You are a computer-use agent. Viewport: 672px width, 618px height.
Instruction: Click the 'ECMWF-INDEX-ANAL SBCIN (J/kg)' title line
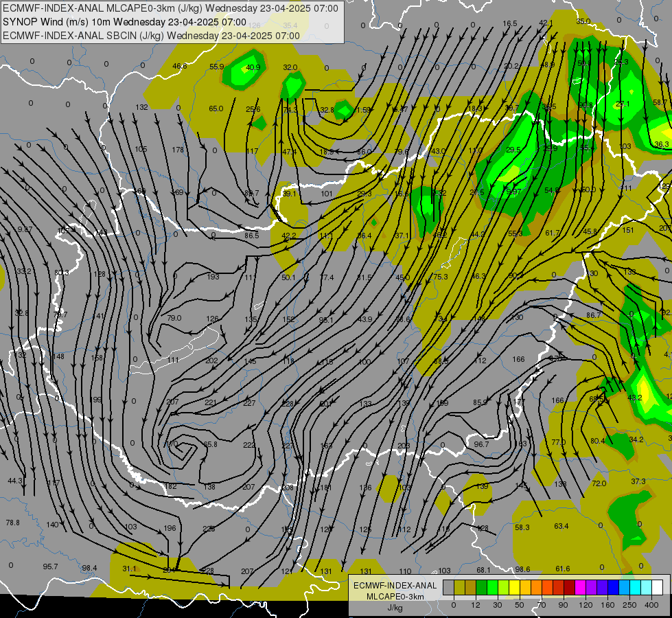coord(151,36)
